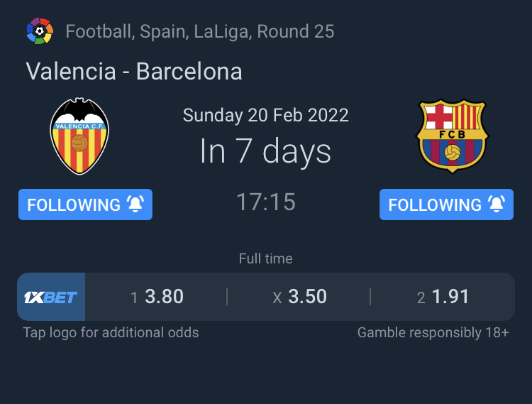Viewport: 532px width, 404px height.
Task: Open the FC Barcelona club crest
Action: pyautogui.click(x=452, y=136)
